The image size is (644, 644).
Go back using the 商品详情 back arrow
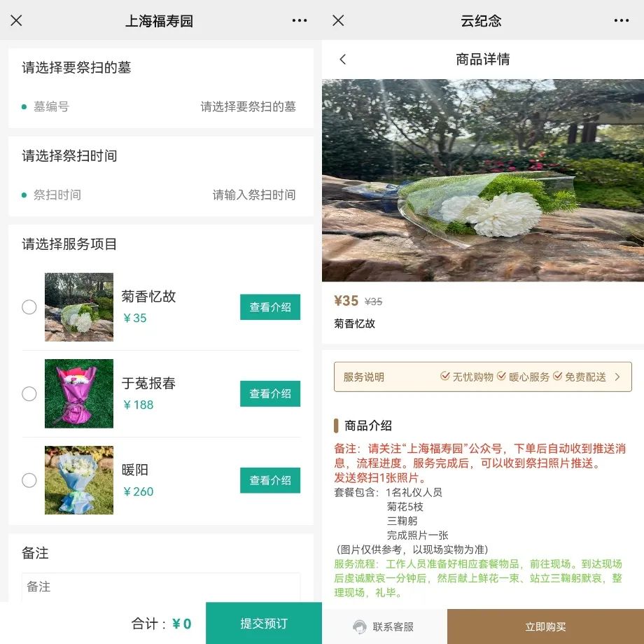pos(343,59)
